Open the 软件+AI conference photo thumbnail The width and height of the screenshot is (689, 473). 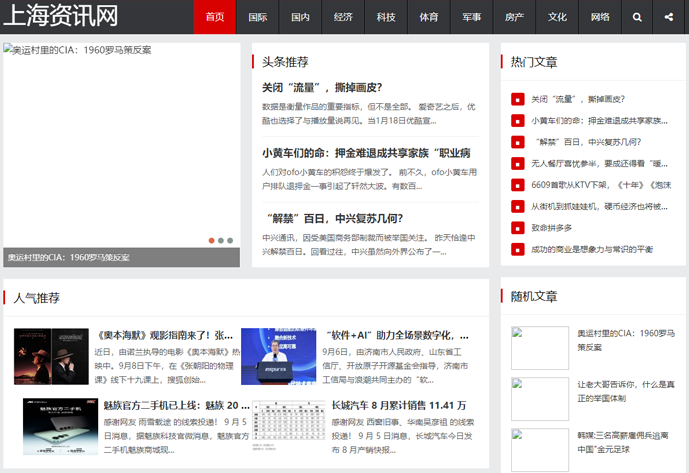pyautogui.click(x=282, y=356)
